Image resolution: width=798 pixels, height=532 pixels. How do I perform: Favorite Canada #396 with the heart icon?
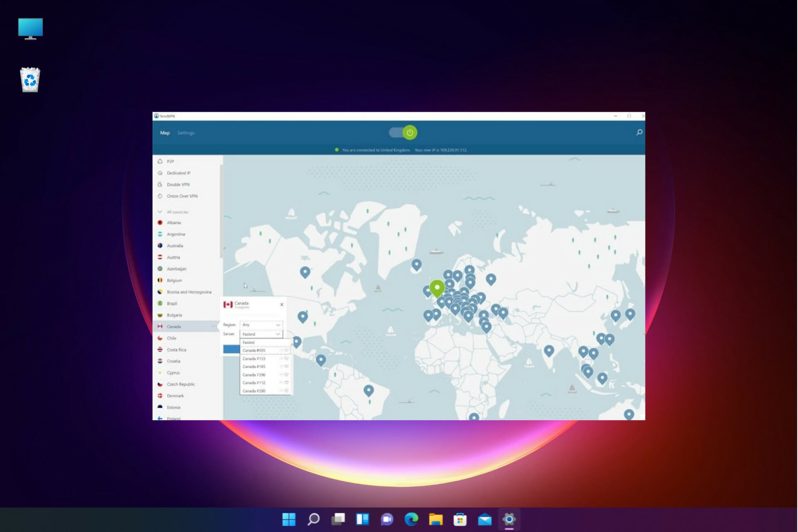[286, 374]
